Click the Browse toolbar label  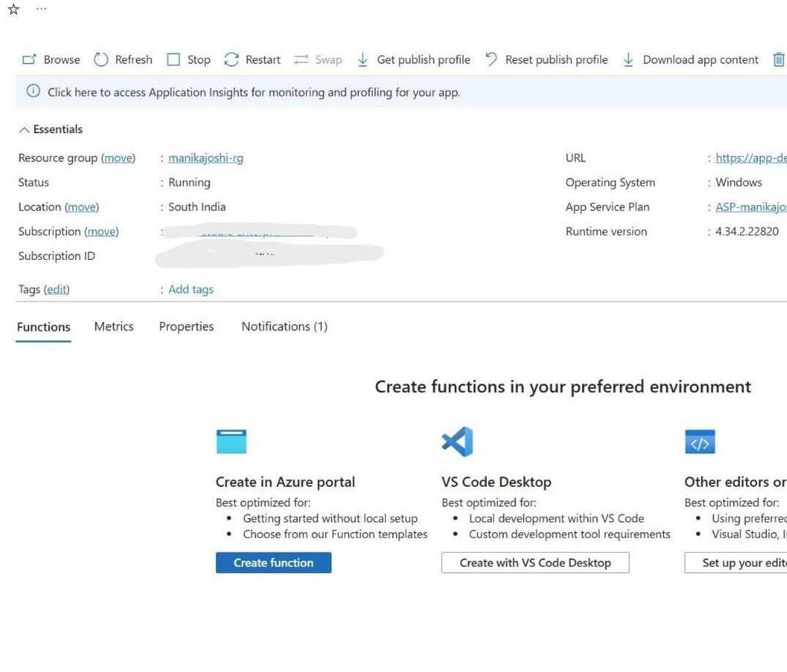tap(61, 60)
